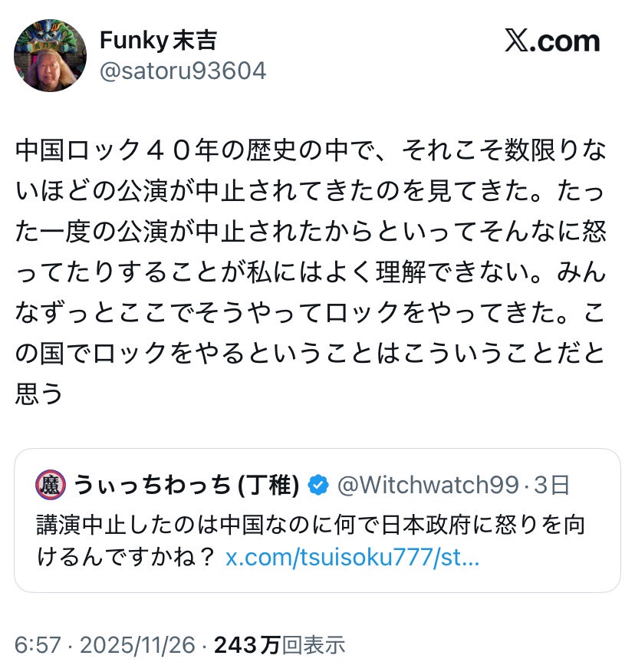Click the X logo glyph

point(521,41)
